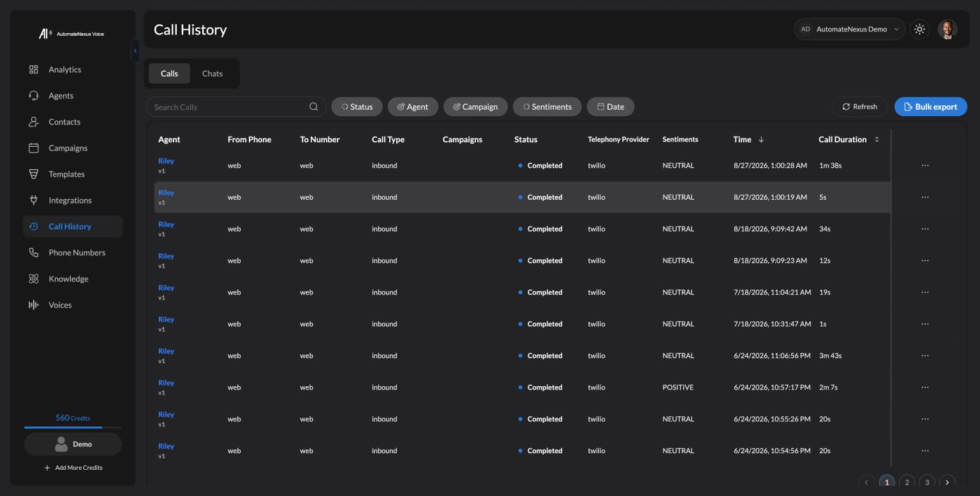Open the Campaign filter dropdown
Screen dimensions: 980x496
475,107
